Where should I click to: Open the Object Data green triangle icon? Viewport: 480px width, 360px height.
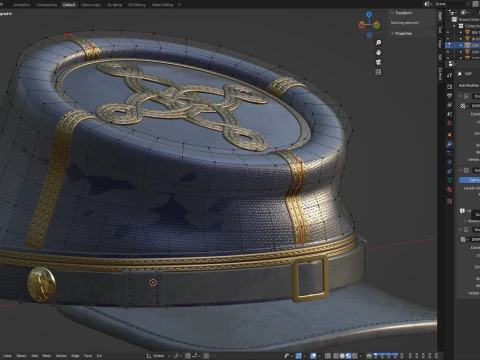449,180
